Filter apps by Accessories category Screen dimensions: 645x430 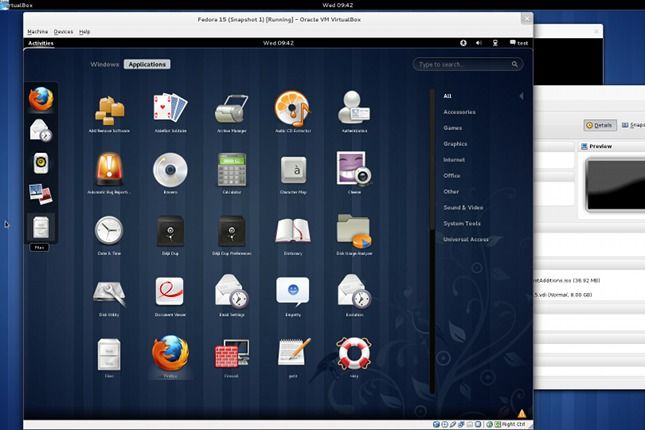(459, 112)
